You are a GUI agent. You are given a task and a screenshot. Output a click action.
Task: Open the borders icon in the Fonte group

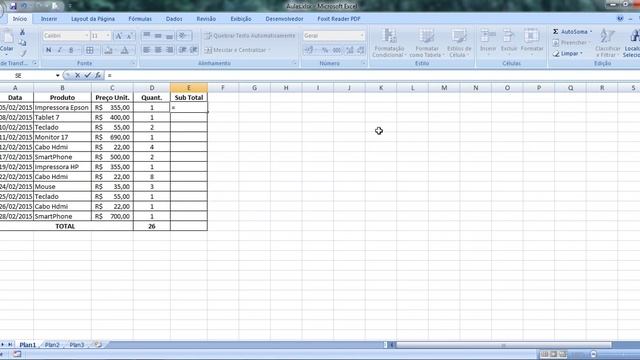click(89, 50)
